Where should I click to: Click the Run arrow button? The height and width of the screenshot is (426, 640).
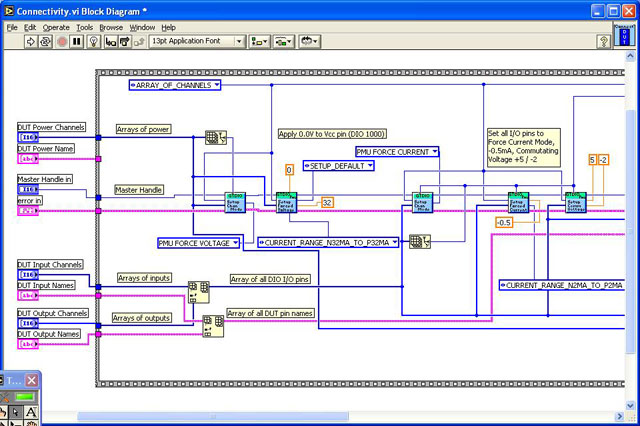pyautogui.click(x=31, y=41)
